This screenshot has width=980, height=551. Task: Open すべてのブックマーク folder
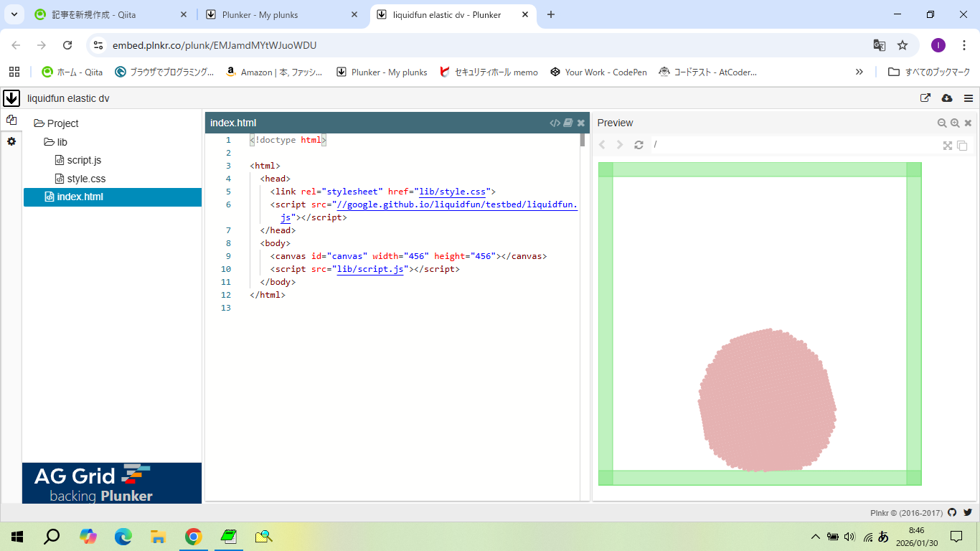point(929,72)
